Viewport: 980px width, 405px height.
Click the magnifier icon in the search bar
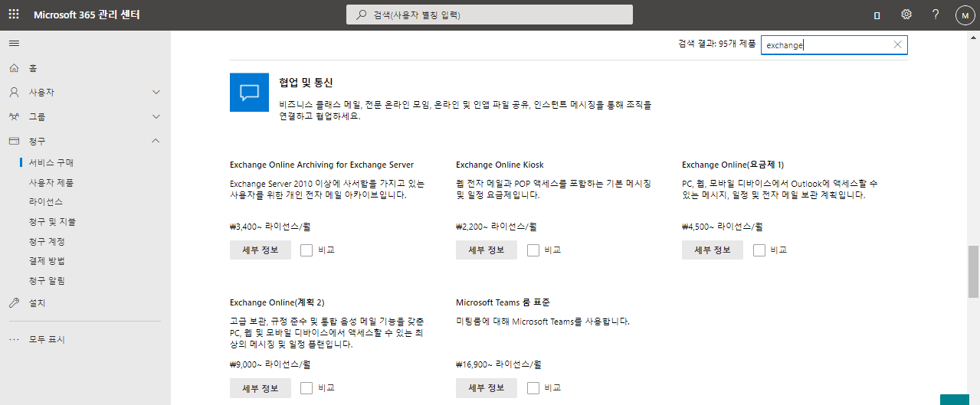362,15
